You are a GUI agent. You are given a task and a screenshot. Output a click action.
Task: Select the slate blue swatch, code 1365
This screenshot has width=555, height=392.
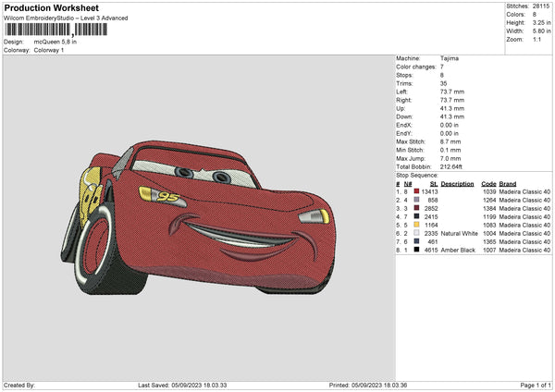click(418, 241)
